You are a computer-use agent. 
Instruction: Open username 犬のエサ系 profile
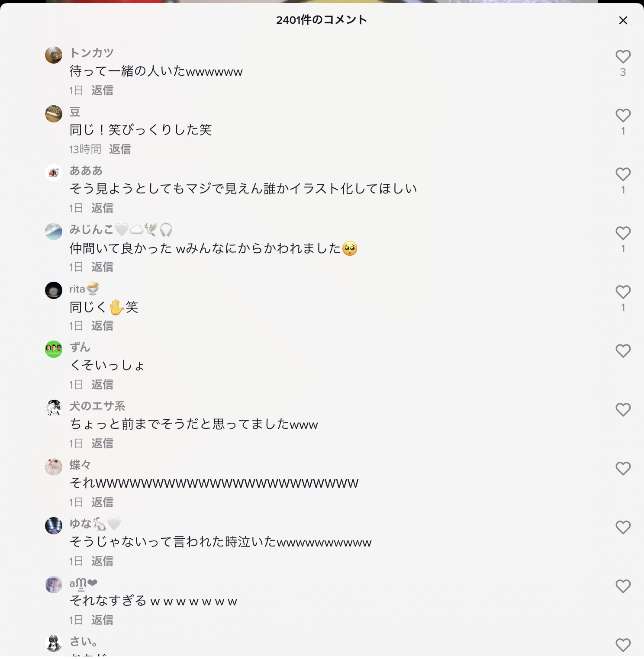tap(97, 406)
